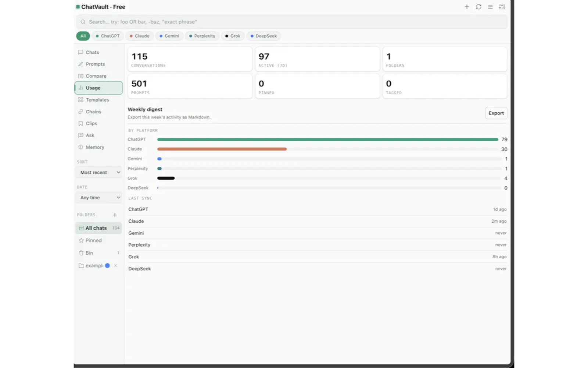This screenshot has width=588, height=368.
Task: Click the Weekly digest heading
Action: 145,109
